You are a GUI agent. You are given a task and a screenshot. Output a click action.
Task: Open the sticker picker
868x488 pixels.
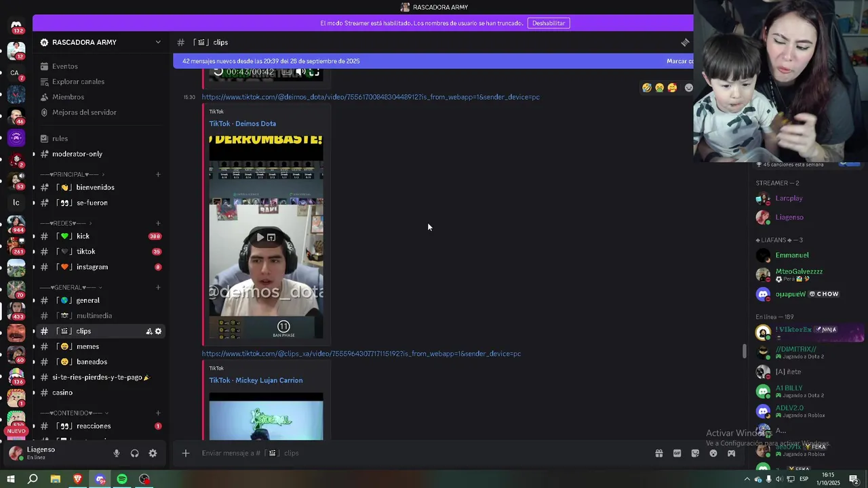[x=695, y=453]
